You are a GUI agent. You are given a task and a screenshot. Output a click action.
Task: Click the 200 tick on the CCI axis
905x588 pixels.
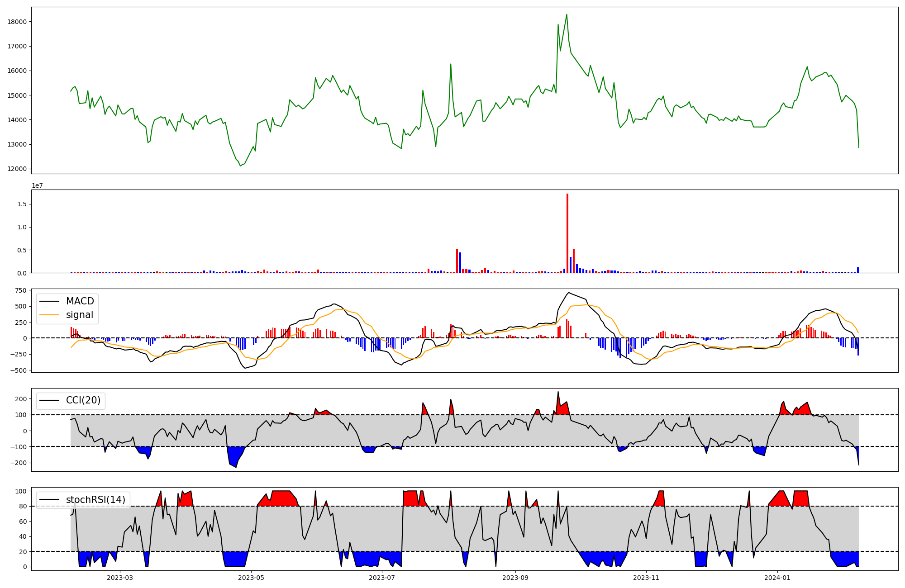pyautogui.click(x=21, y=399)
